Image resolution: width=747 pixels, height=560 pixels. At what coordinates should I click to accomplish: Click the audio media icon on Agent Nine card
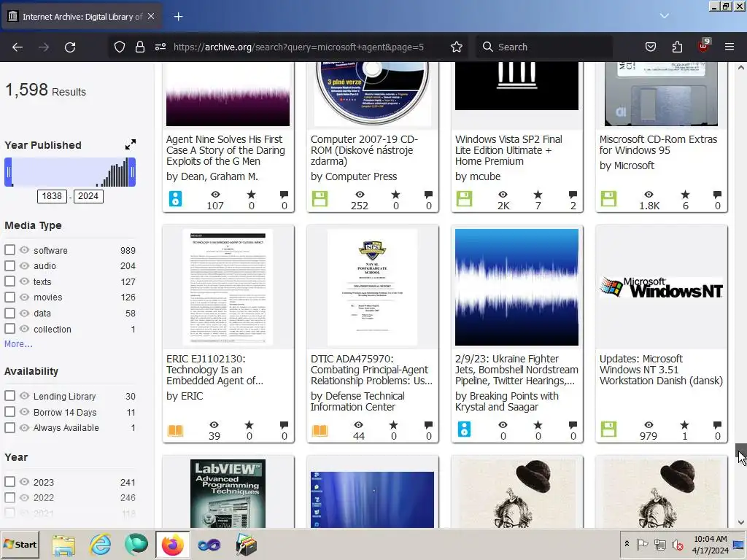pyautogui.click(x=175, y=198)
